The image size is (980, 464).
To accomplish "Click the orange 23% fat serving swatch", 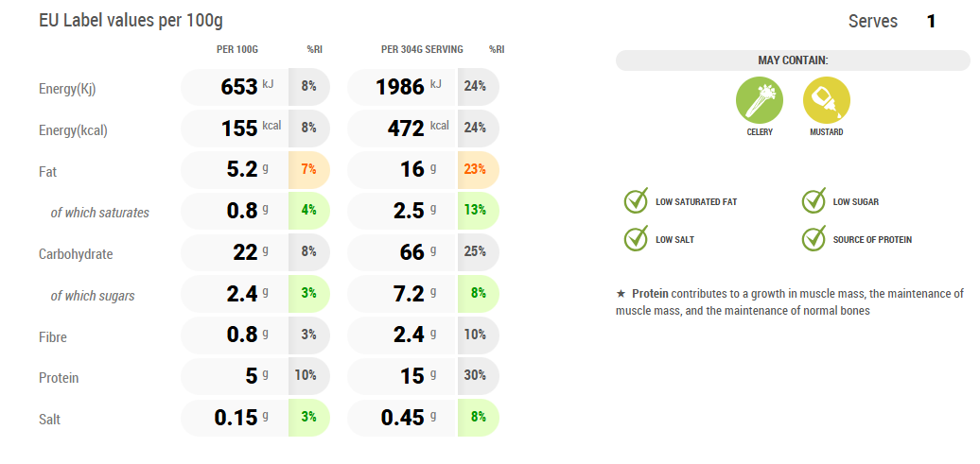I will click(476, 169).
